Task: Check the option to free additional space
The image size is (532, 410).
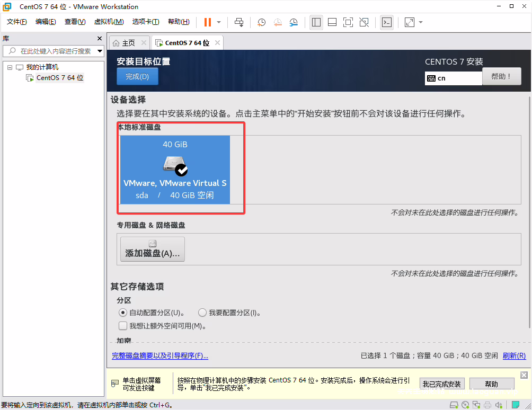Action: [122, 325]
